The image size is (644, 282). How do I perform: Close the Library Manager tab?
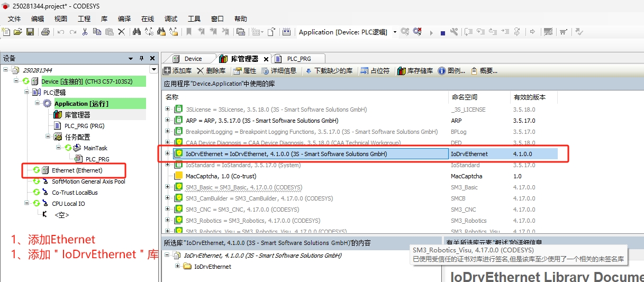(265, 59)
